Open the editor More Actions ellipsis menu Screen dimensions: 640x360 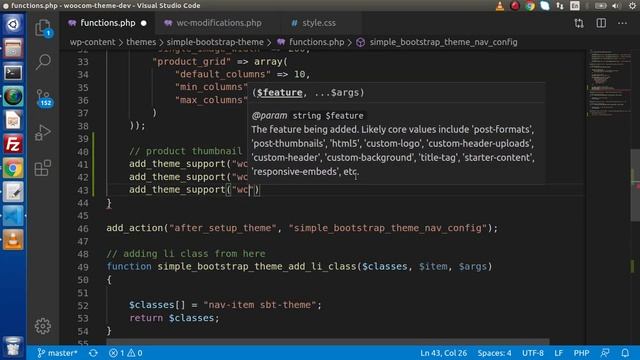click(x=622, y=23)
